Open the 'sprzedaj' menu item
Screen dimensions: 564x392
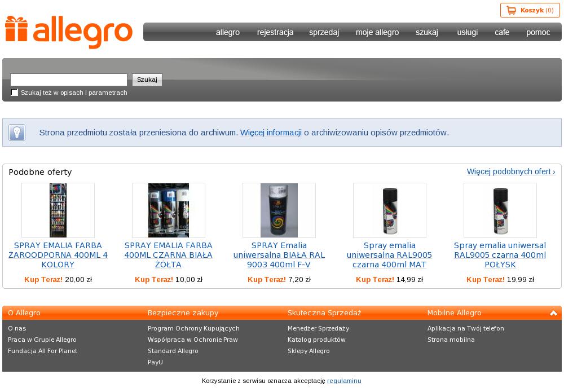[324, 32]
